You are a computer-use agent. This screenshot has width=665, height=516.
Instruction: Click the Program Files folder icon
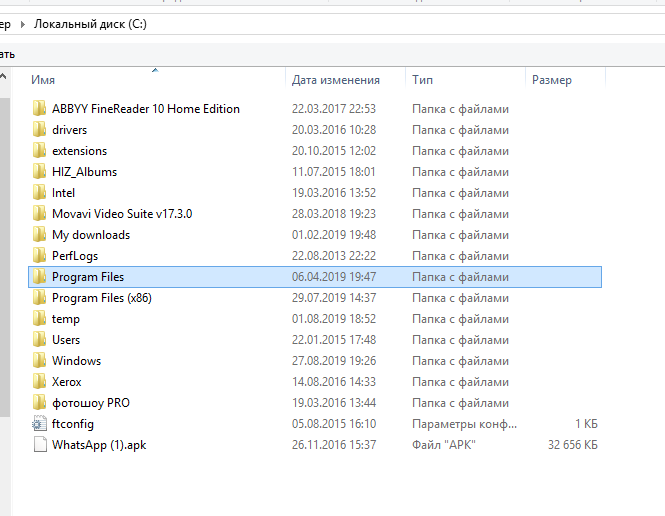point(39,276)
